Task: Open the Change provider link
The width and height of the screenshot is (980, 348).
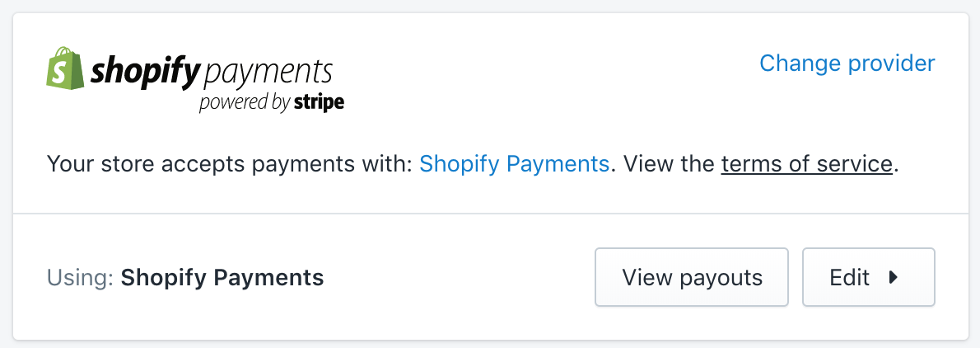Action: pos(847,63)
